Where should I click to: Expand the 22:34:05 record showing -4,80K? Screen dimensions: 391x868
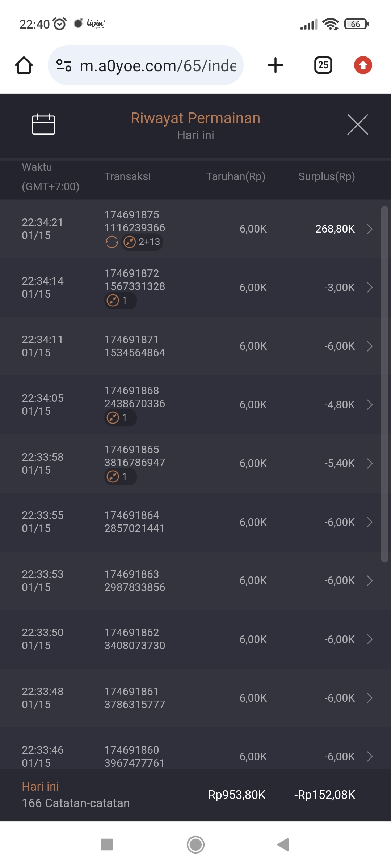click(369, 405)
